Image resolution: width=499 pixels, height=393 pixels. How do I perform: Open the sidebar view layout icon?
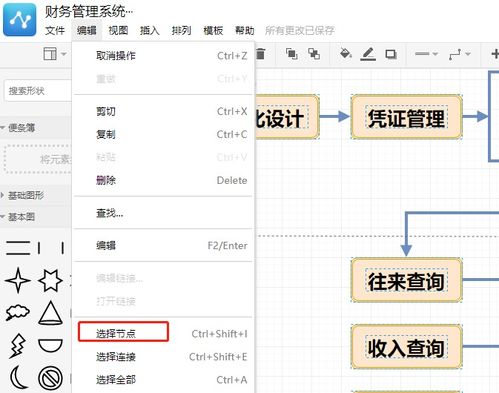50,54
